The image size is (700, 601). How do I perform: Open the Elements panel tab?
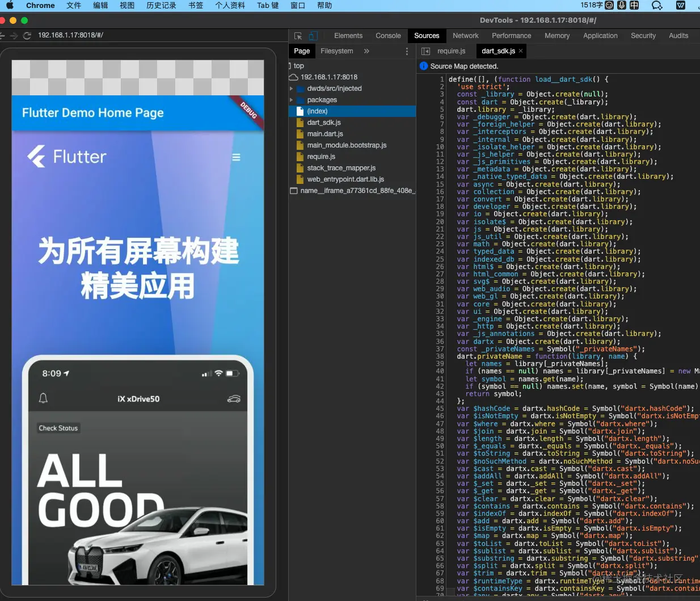click(x=348, y=36)
